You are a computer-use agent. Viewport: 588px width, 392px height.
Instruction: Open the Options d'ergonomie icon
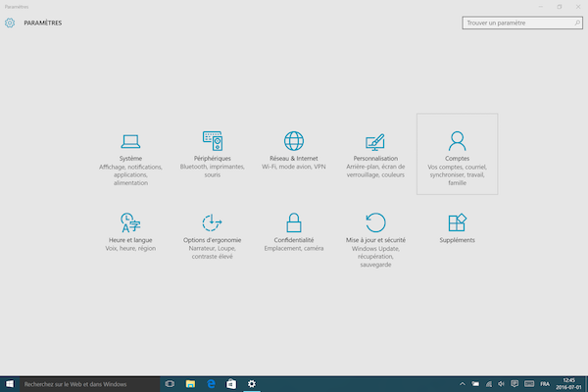click(212, 222)
